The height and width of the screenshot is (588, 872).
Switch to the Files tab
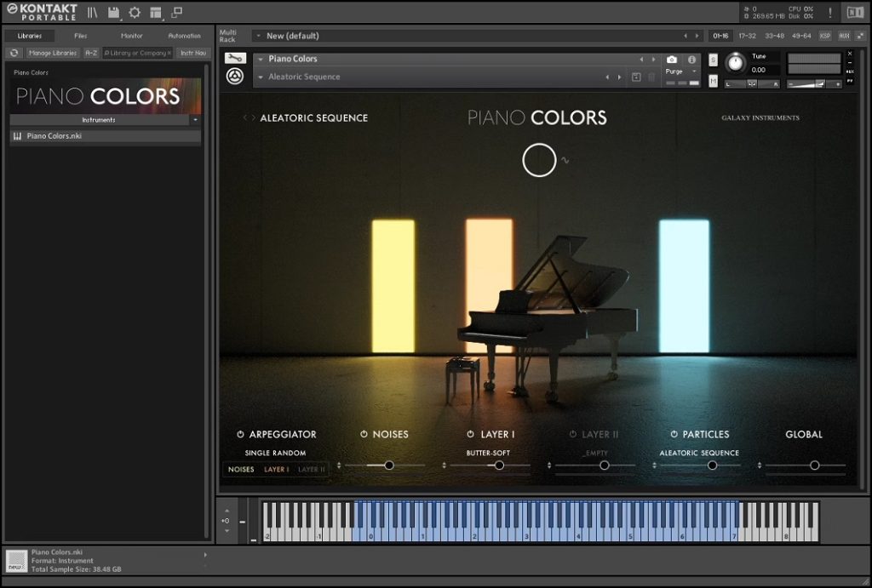click(x=80, y=36)
